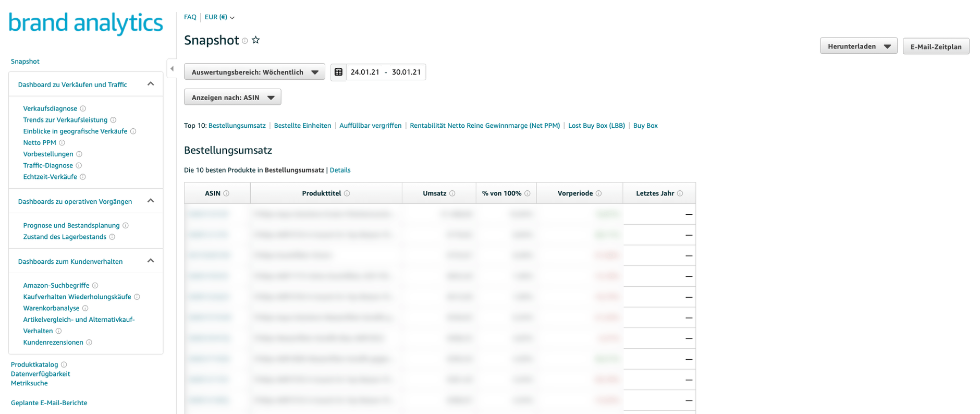Click info icon in % von 100% header
The height and width of the screenshot is (414, 980).
pos(528,193)
